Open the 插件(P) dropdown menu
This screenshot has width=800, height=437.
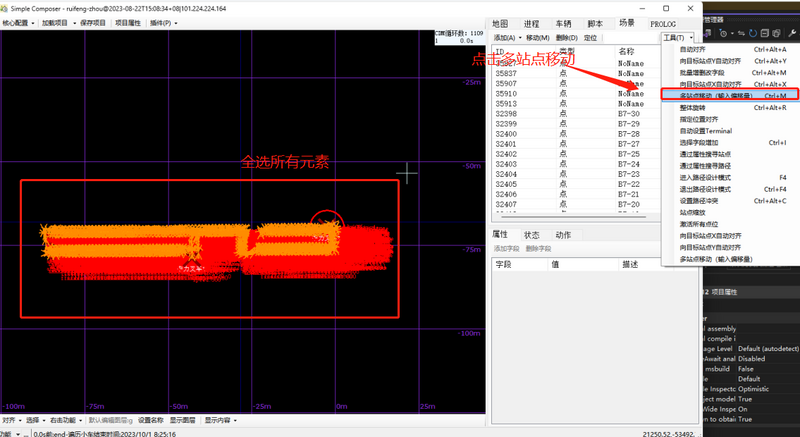(165, 22)
